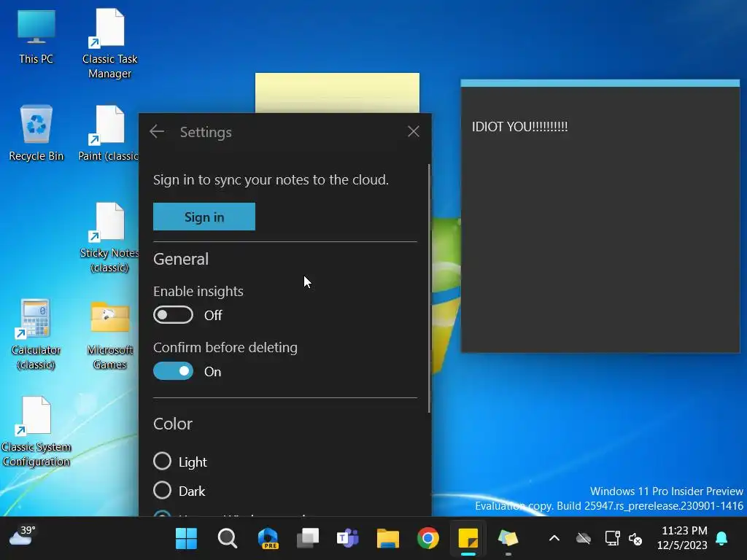747x560 pixels.
Task: Select Sticky Notes (classic) desktop shortcut
Action: click(109, 238)
